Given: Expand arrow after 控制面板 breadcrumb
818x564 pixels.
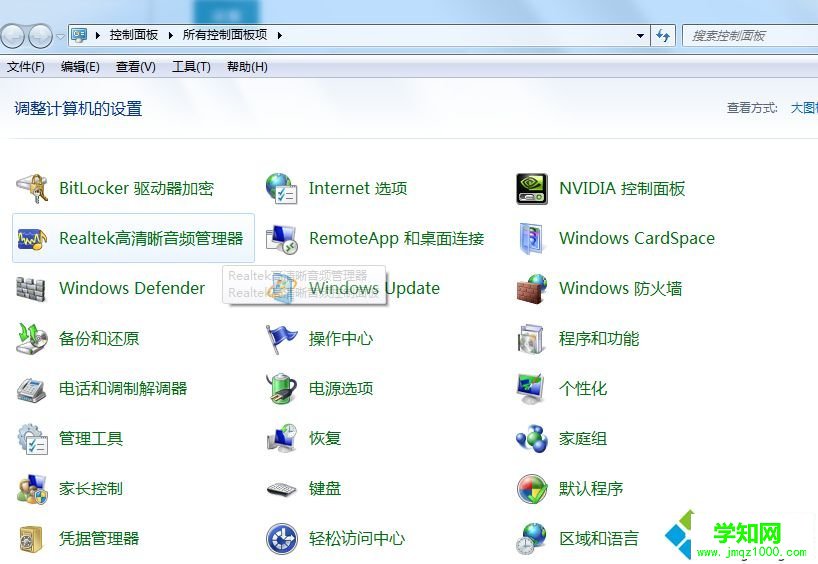Looking at the screenshot, I should tap(170, 35).
